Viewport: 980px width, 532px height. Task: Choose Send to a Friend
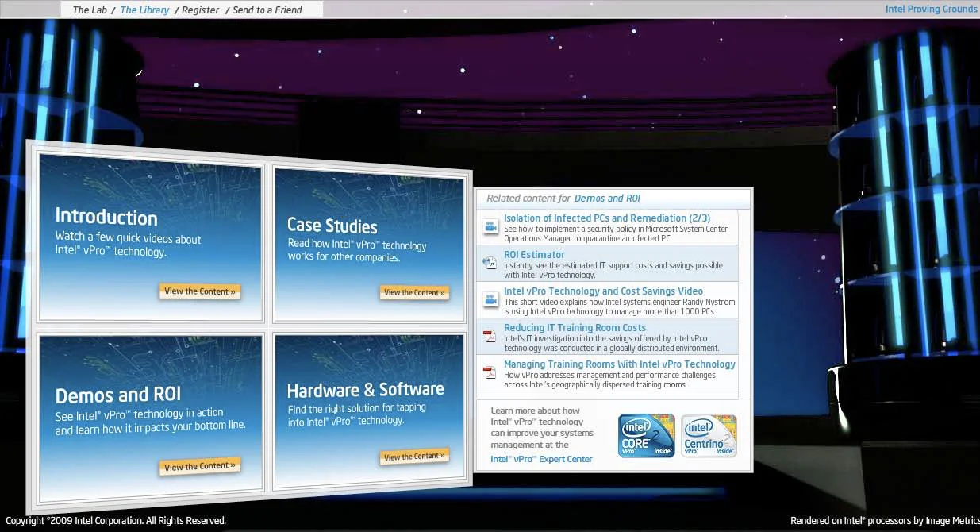pyautogui.click(x=267, y=10)
